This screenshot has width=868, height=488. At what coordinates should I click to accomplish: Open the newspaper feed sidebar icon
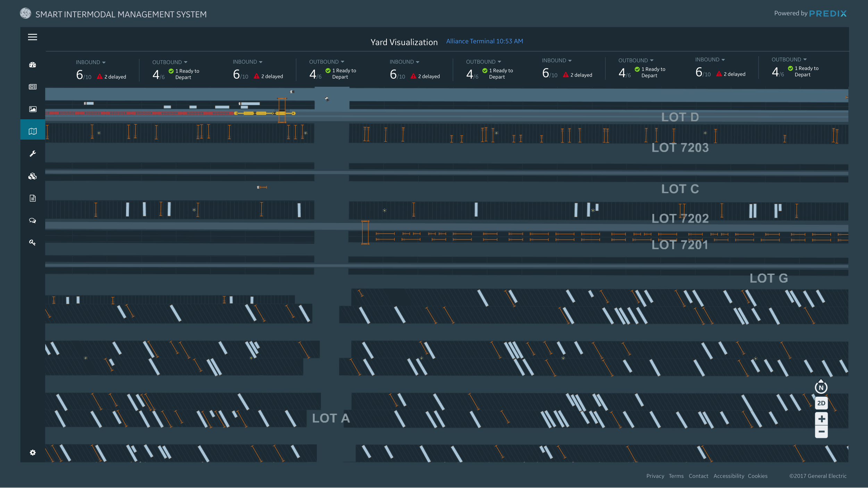33,87
